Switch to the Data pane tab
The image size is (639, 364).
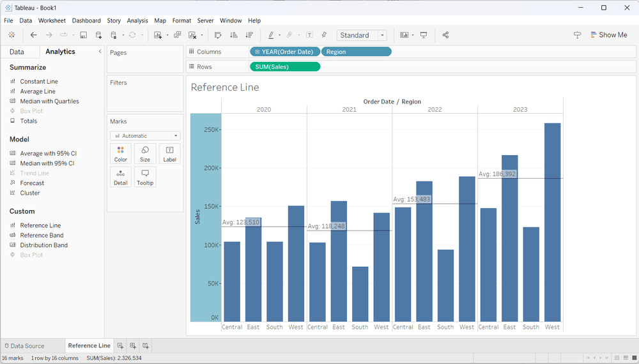[17, 52]
